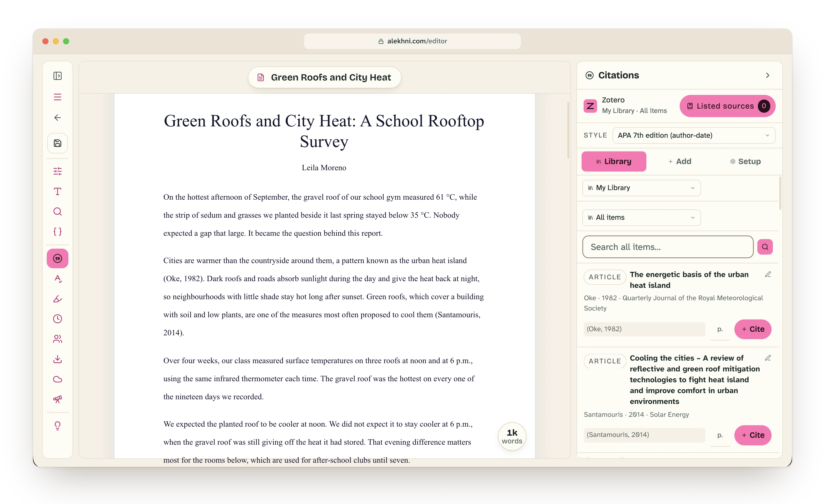Click the page field for Santamouris citation

[720, 435]
